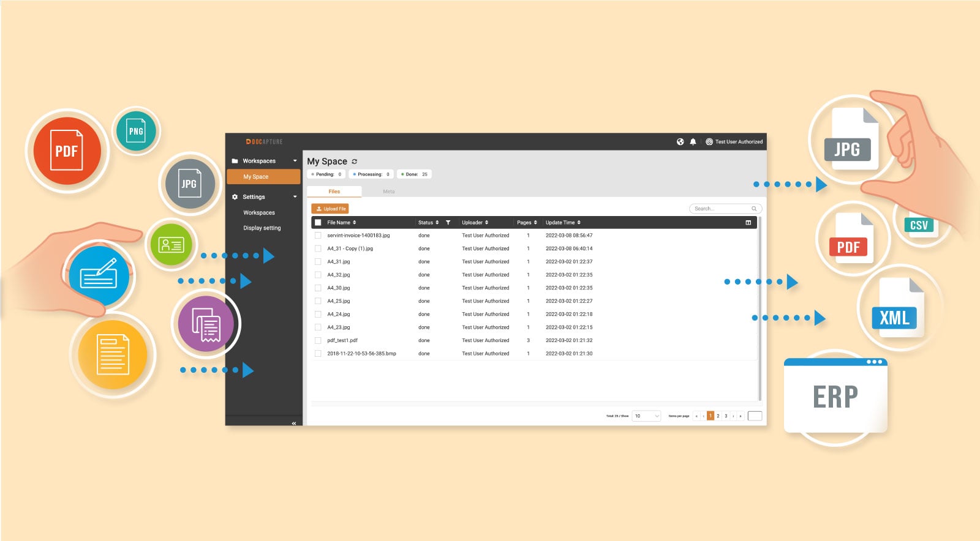This screenshot has height=541, width=980.
Task: Check the A4_24.jpg row checkbox
Action: tap(318, 315)
